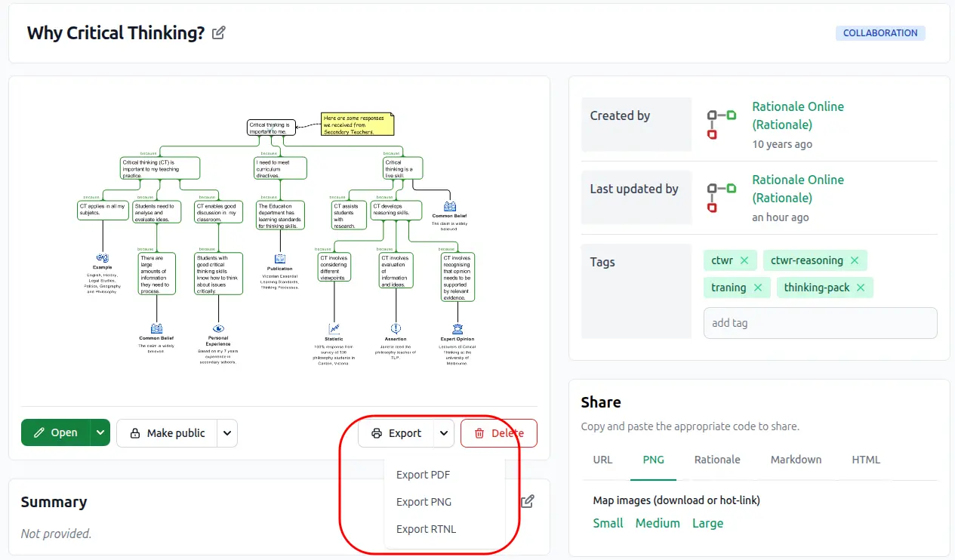The image size is (955, 560).
Task: Choose Export PNG from the menu
Action: click(424, 502)
